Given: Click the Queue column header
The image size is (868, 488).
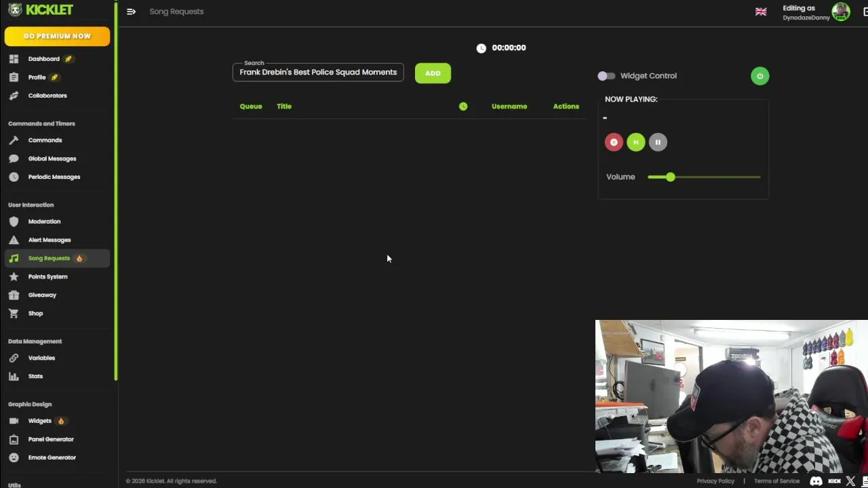Looking at the screenshot, I should [x=251, y=106].
